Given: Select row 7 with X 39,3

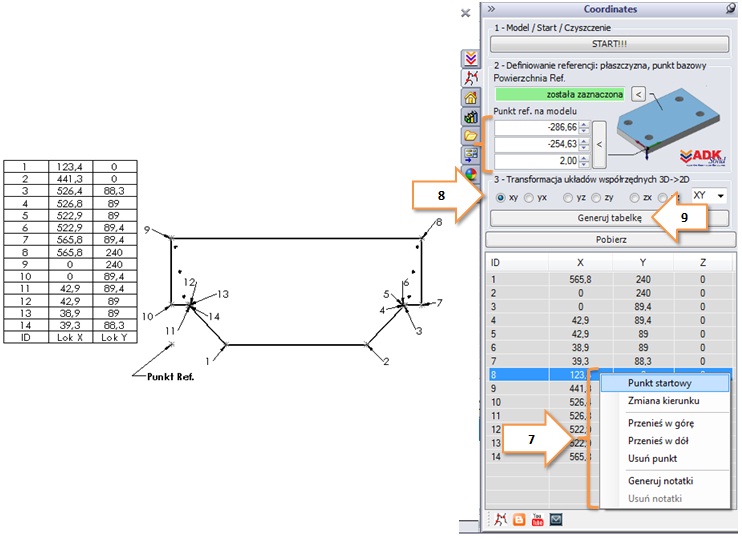Looking at the screenshot, I should pos(610,362).
